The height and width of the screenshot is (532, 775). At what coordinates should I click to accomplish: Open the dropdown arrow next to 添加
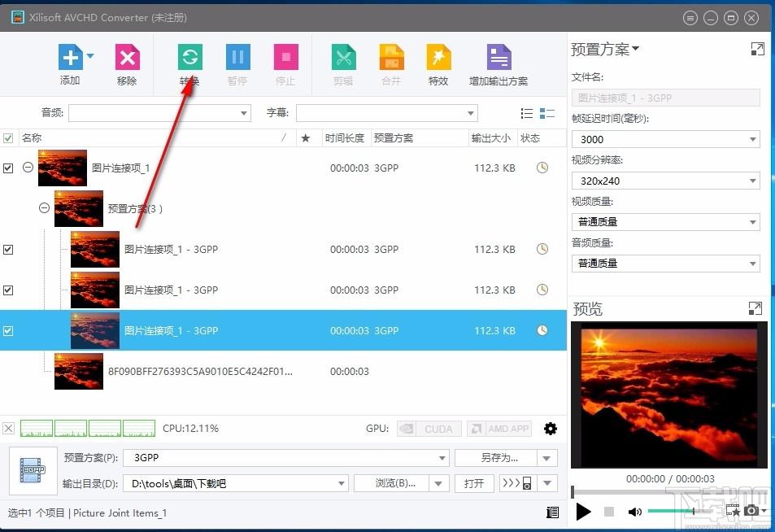click(x=90, y=56)
